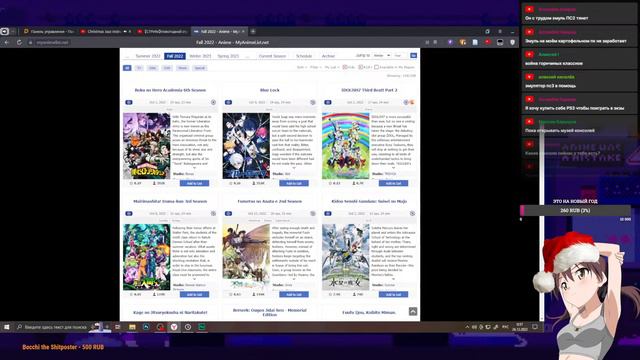The height and width of the screenshot is (360, 640).
Task: Select the Special type filter button
Action: point(200,68)
